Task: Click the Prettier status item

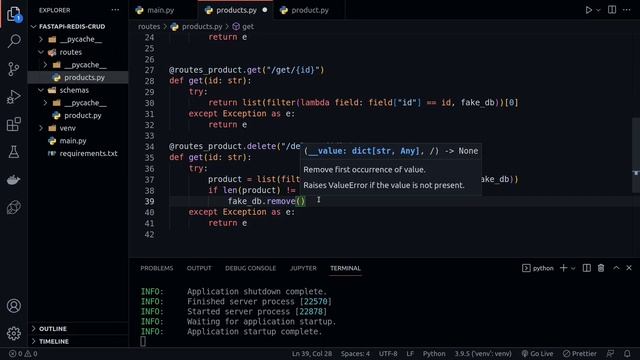Action: click(x=580, y=353)
